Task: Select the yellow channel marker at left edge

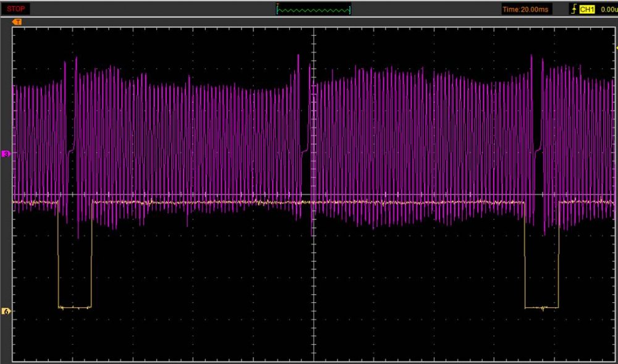Action: click(6, 311)
